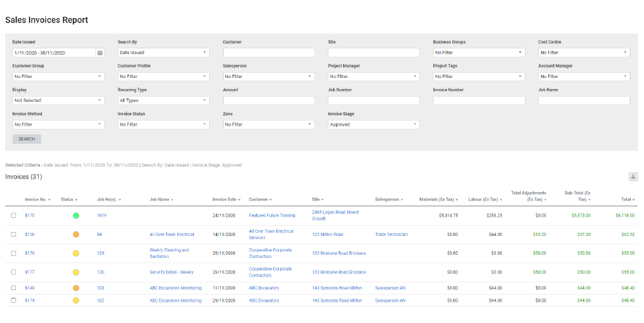Click the download invoices export icon
This screenshot has height=323, width=644.
[x=633, y=177]
